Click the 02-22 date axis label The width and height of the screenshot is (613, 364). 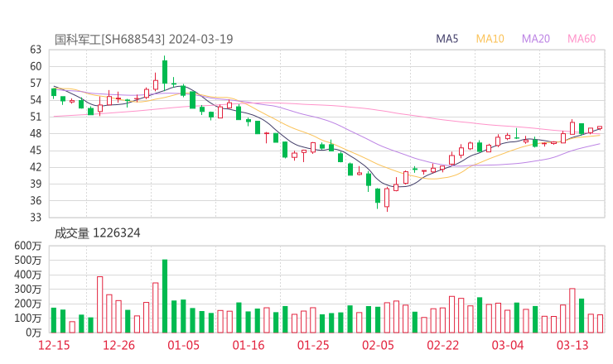tap(442, 345)
